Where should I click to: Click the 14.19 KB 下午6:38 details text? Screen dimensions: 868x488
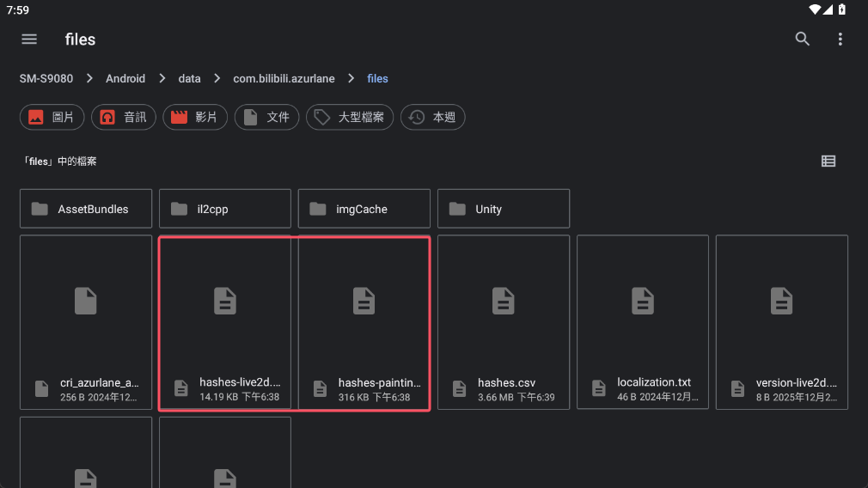pyautogui.click(x=239, y=397)
